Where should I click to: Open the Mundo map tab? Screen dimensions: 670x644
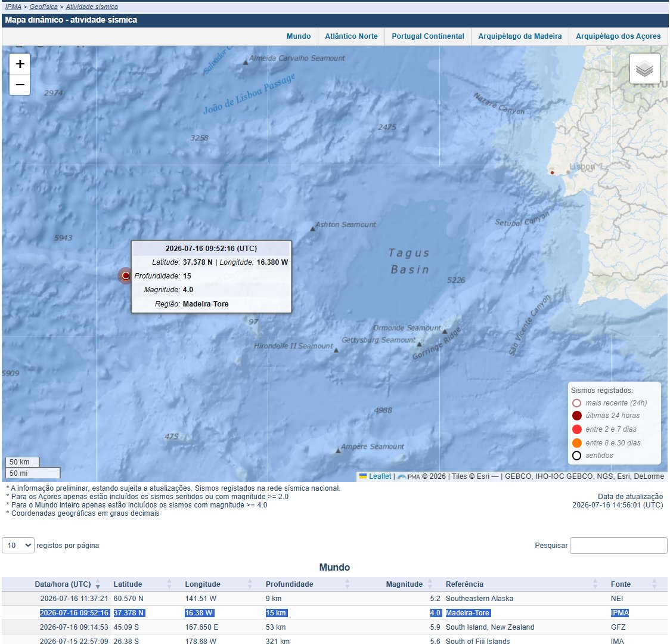pyautogui.click(x=299, y=36)
